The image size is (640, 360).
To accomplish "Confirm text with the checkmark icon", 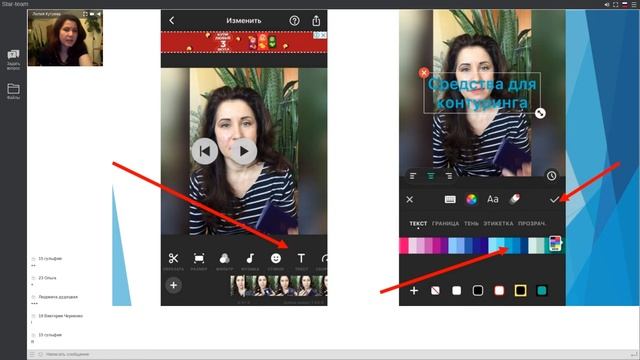I will coord(554,200).
